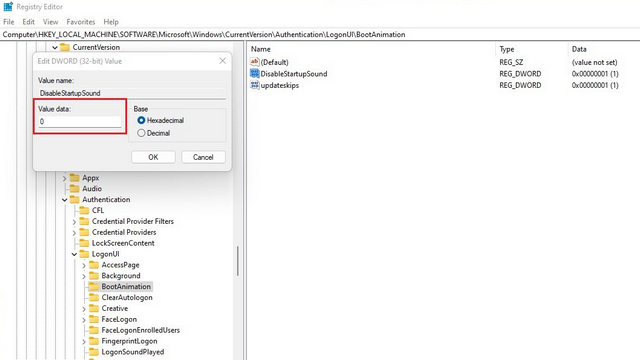Click the ClearAutologon folder icon
Viewport: 640px width, 360px height.
pyautogui.click(x=94, y=297)
